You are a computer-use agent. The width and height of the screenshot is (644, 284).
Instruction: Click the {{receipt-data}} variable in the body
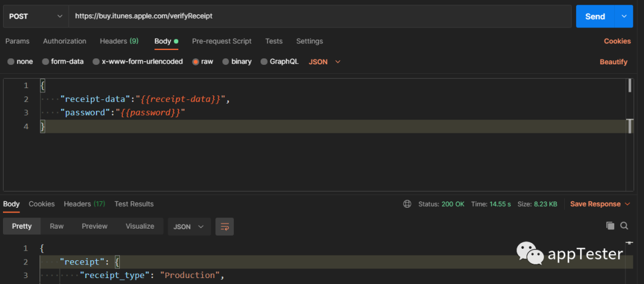click(182, 99)
